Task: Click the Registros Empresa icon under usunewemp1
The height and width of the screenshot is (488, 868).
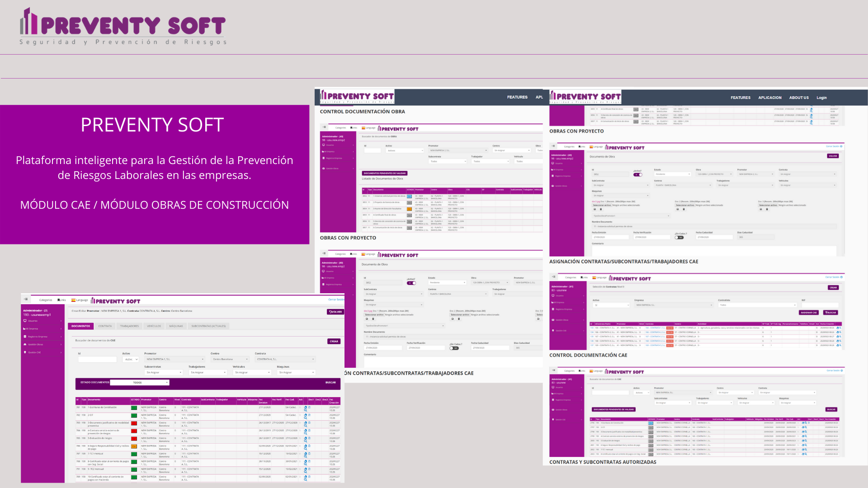Action: pos(25,337)
